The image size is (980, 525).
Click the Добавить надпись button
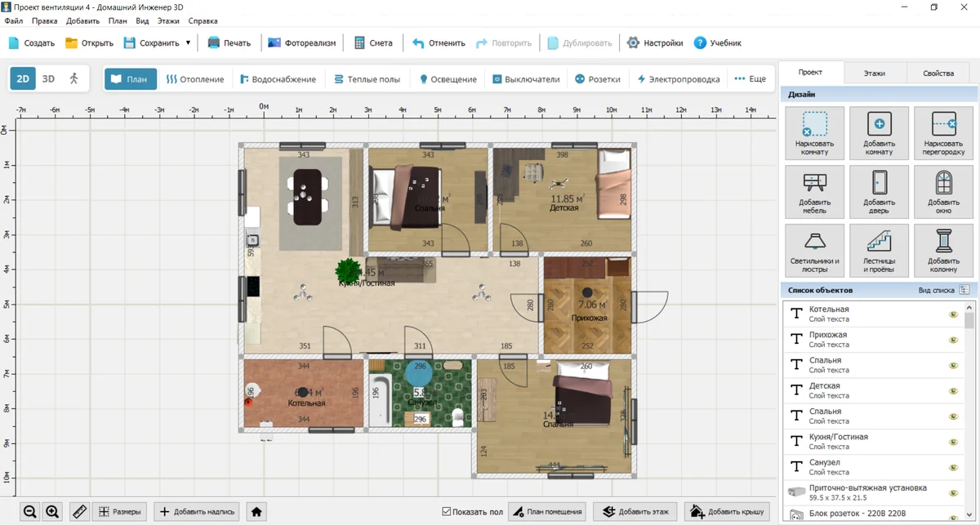(x=197, y=512)
